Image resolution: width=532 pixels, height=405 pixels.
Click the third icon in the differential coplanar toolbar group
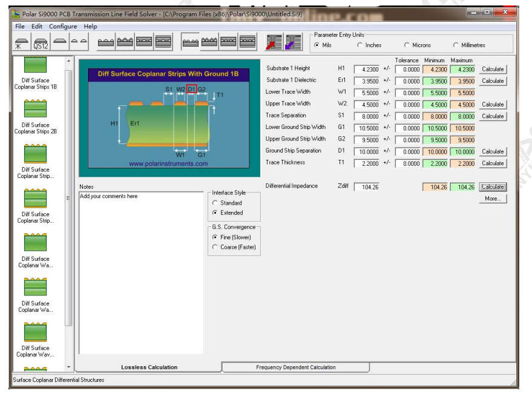coord(228,42)
